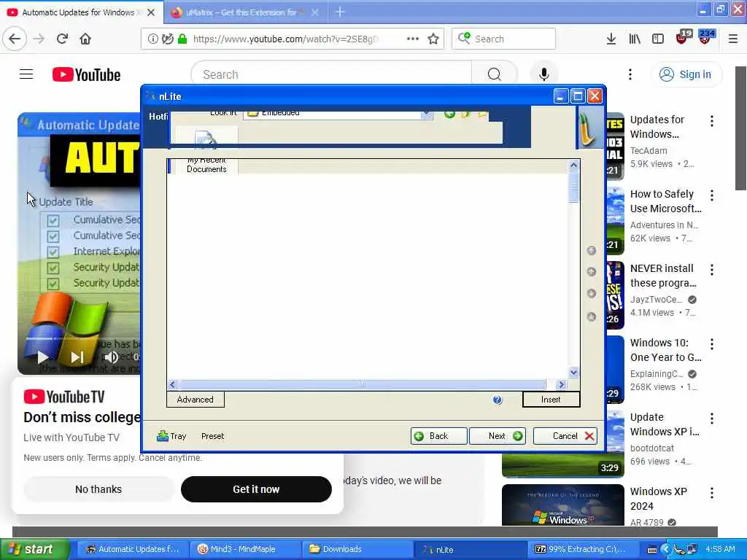Open the uMatrix extension icon showing 234
The width and height of the screenshot is (747, 560).
pyautogui.click(x=705, y=37)
